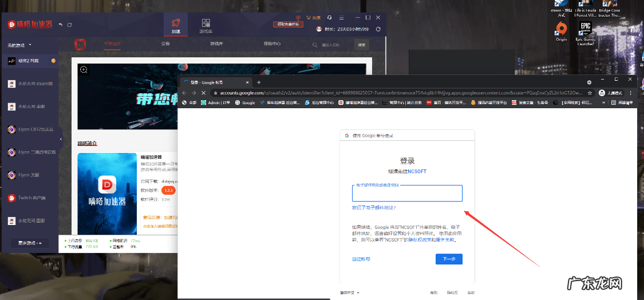Go back in Chrome
Viewport: 644px width, 300px height.
184,93
